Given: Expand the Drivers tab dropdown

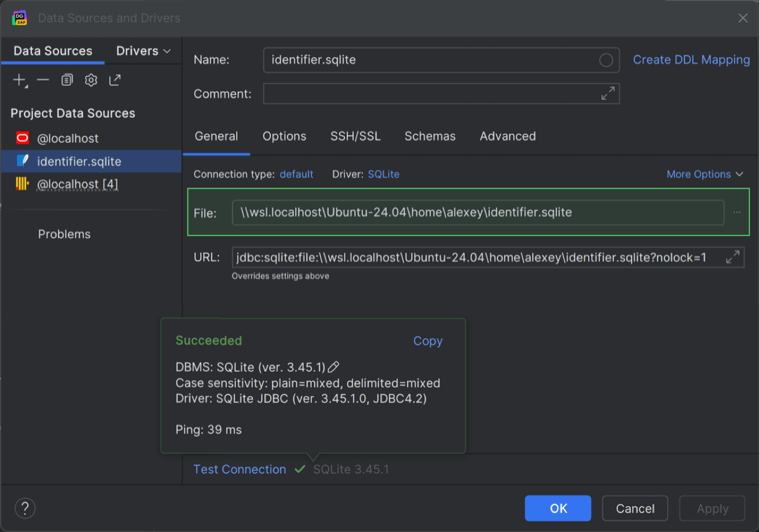Looking at the screenshot, I should pos(143,51).
